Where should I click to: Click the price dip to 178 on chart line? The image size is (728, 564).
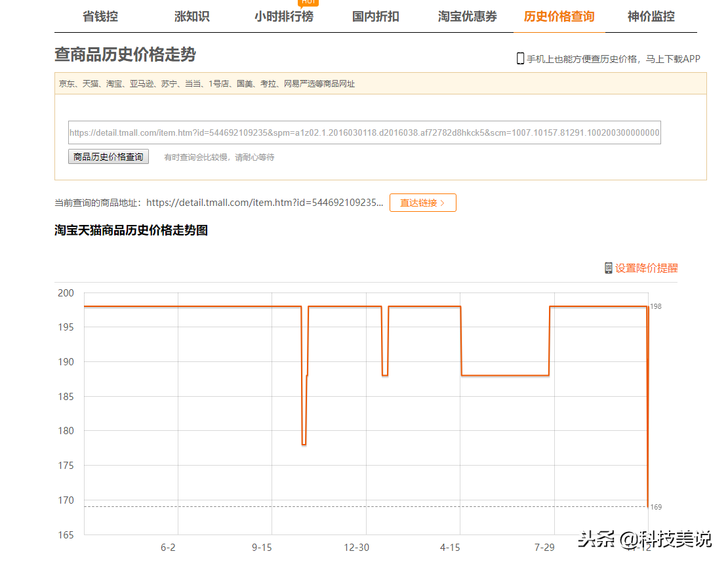point(304,444)
